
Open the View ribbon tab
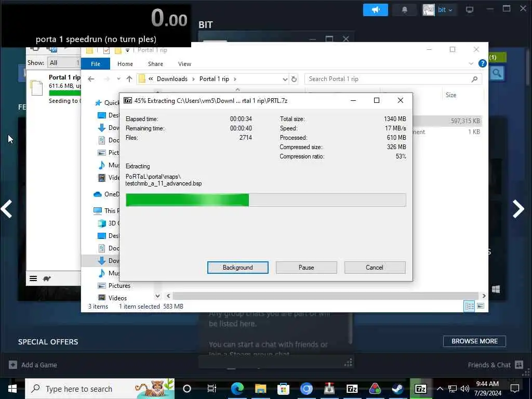(184, 64)
